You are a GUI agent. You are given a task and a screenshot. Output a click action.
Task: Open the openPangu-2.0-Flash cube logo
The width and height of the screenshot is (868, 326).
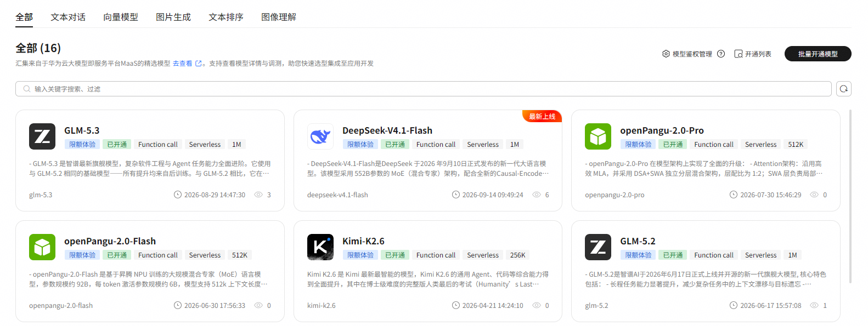42,247
